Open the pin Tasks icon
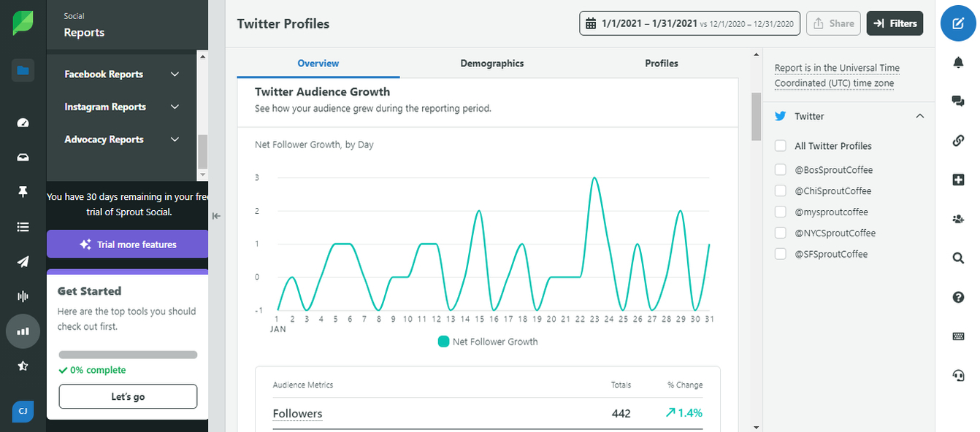The height and width of the screenshot is (432, 980). click(x=23, y=192)
